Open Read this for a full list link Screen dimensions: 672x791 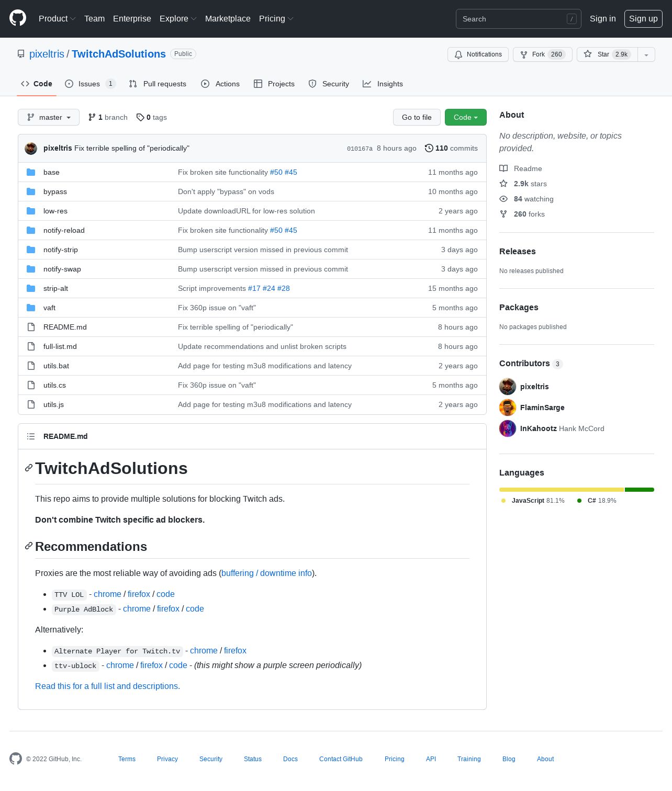pyautogui.click(x=107, y=686)
